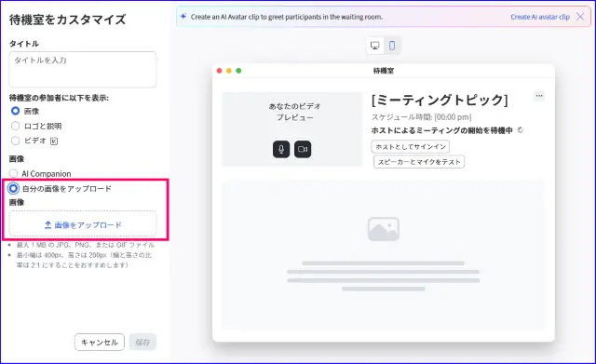Click the あなたのビデオ プレビュー text
This screenshot has height=364, width=596.
pyautogui.click(x=294, y=112)
